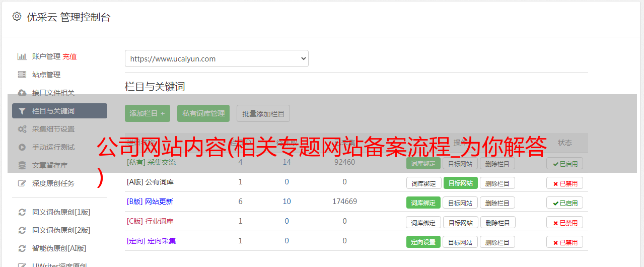Click the 私有词库管理 button
This screenshot has height=267, width=644.
coord(203,113)
